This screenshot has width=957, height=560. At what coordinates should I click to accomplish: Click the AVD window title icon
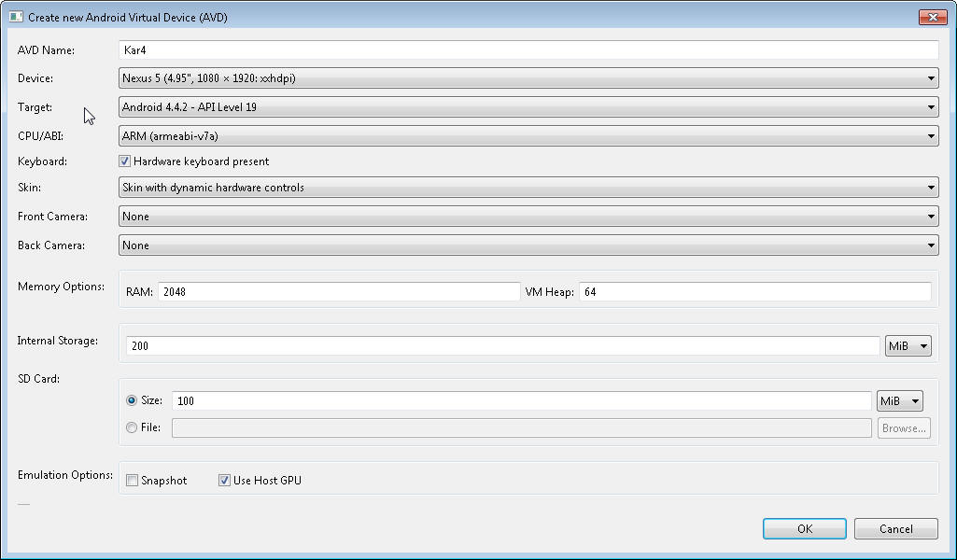pos(15,17)
